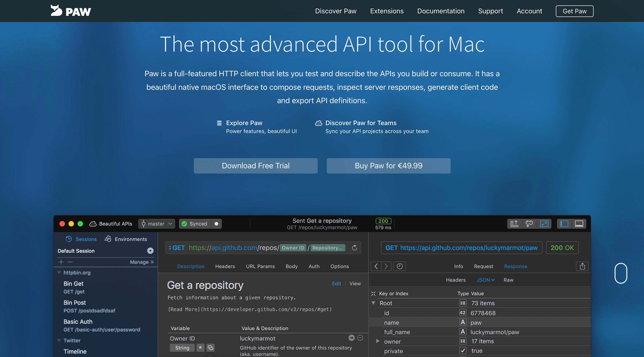Screen dimensions: 644x357
Task: Collapse the Root node
Action: (373, 303)
